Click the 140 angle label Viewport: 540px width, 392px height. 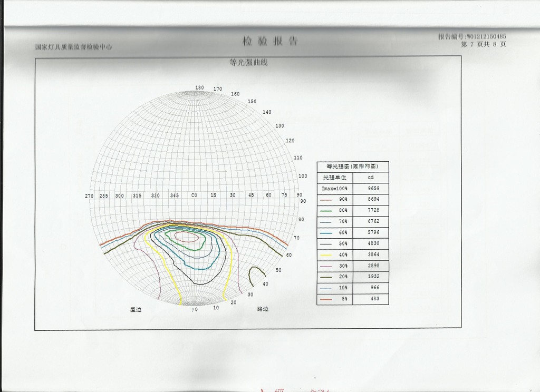coord(267,112)
